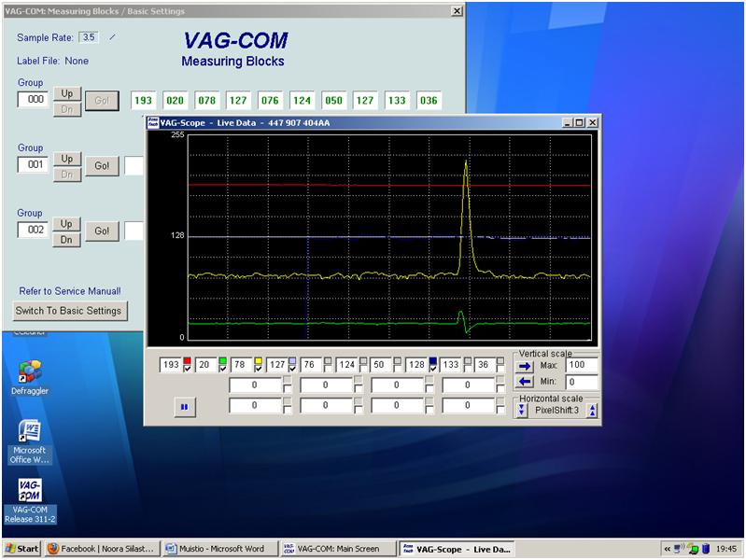This screenshot has width=746, height=560.
Task: Toggle the dark blue channel checkbox for value 128
Action: (433, 367)
